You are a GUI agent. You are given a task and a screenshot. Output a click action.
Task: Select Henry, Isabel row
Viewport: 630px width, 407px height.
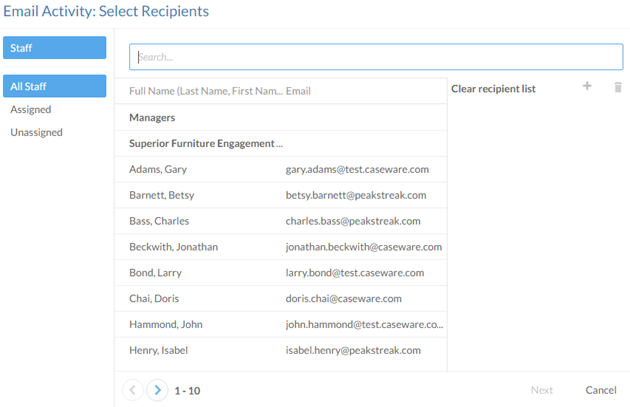158,350
